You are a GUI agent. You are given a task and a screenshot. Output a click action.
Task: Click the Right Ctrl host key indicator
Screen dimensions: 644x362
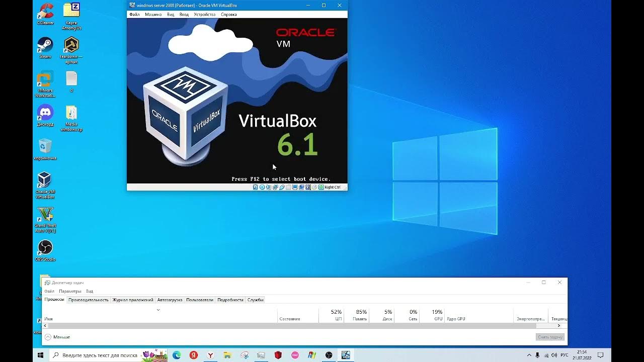[x=332, y=187]
